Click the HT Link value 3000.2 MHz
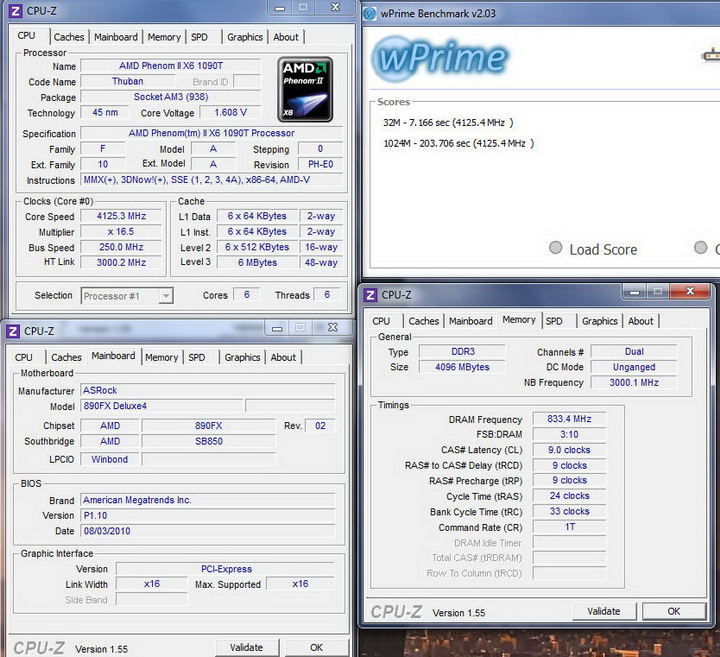 [x=121, y=262]
